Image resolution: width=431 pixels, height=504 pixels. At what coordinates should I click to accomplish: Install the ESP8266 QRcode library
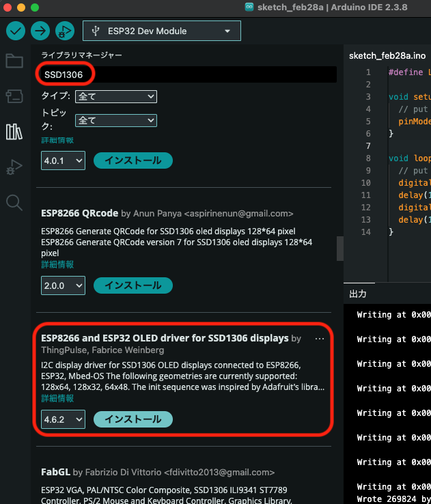coord(133,285)
